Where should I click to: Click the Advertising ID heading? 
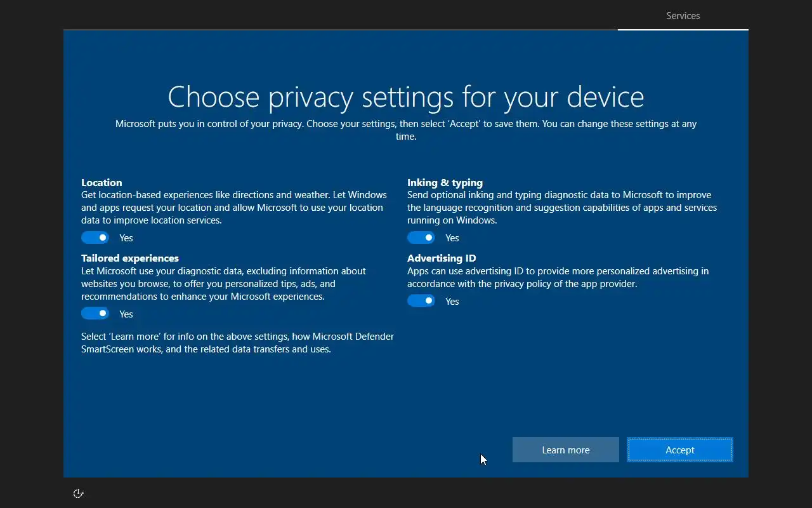click(442, 258)
